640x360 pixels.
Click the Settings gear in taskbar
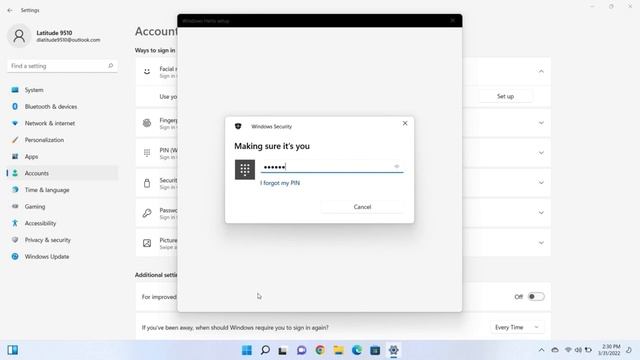click(x=393, y=350)
